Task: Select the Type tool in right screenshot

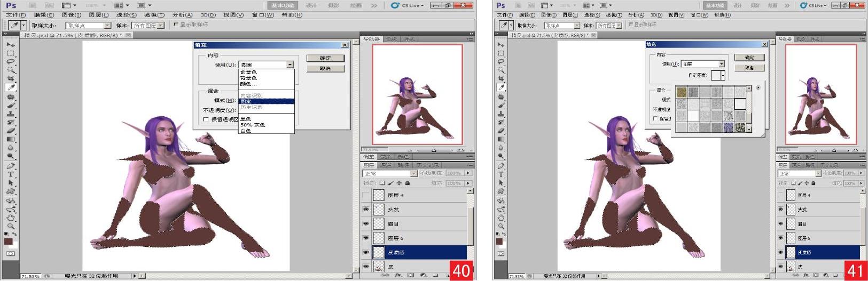Action: click(x=501, y=174)
